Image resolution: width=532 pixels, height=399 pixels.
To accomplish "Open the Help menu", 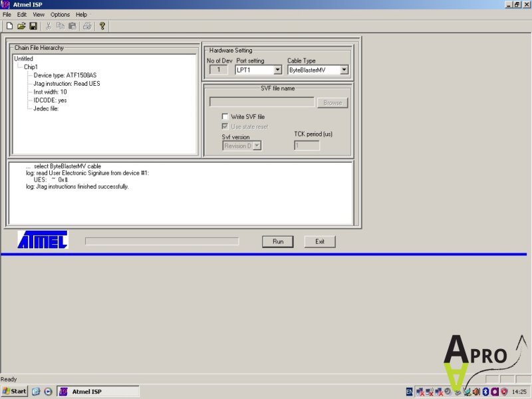I will click(81, 15).
